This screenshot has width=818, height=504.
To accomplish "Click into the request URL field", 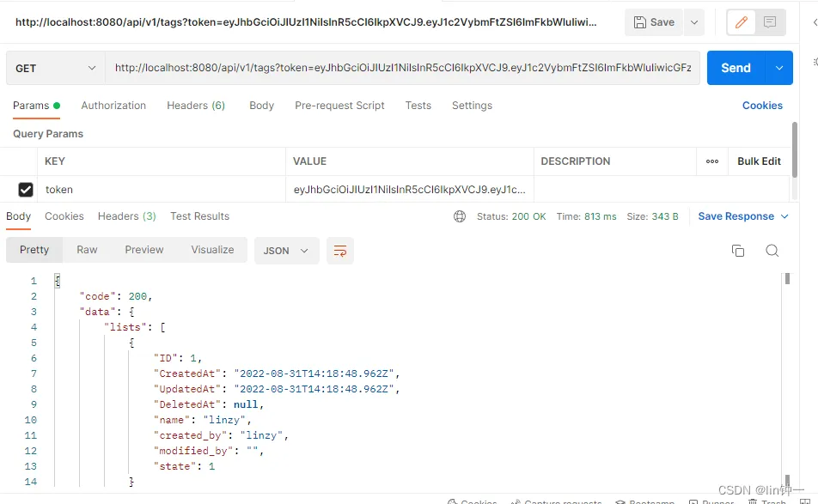I will click(402, 68).
